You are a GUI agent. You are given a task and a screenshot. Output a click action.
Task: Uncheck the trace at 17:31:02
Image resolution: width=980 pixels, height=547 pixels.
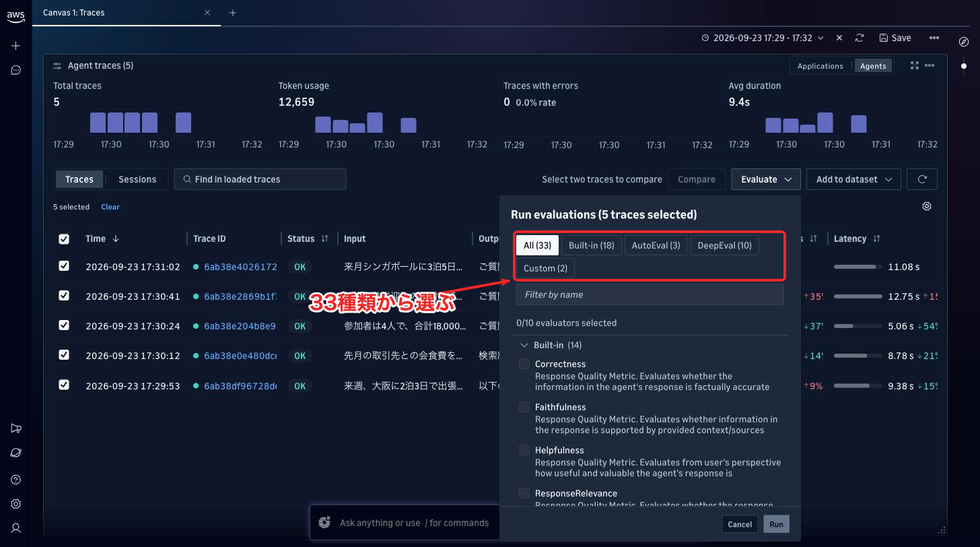(x=64, y=266)
